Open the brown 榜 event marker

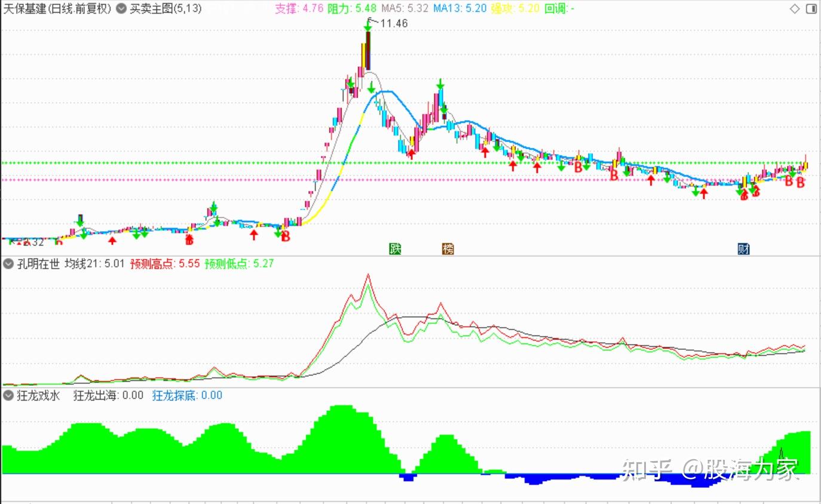pyautogui.click(x=448, y=248)
